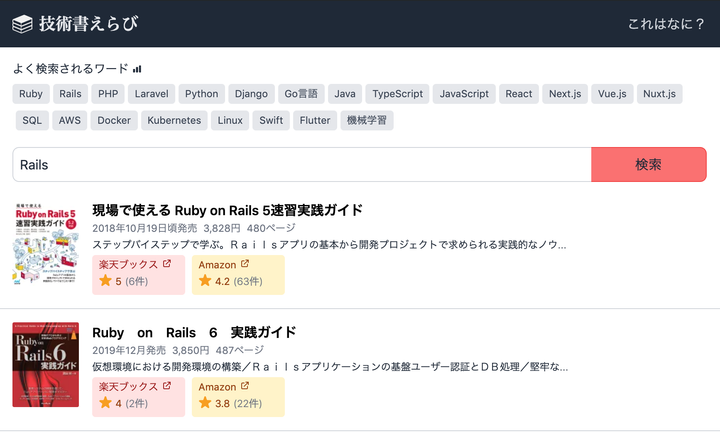
Task: Pick the Swift keyword tag
Action: [x=271, y=120]
